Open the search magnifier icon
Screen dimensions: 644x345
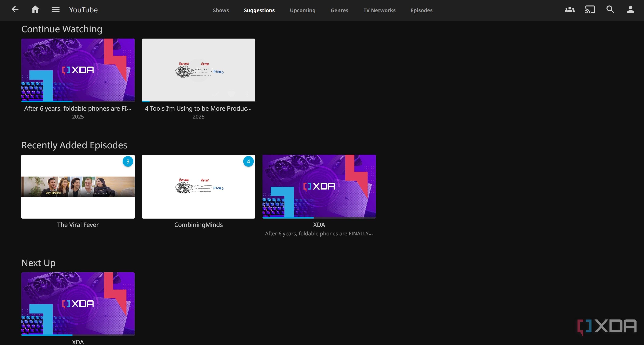pos(610,10)
